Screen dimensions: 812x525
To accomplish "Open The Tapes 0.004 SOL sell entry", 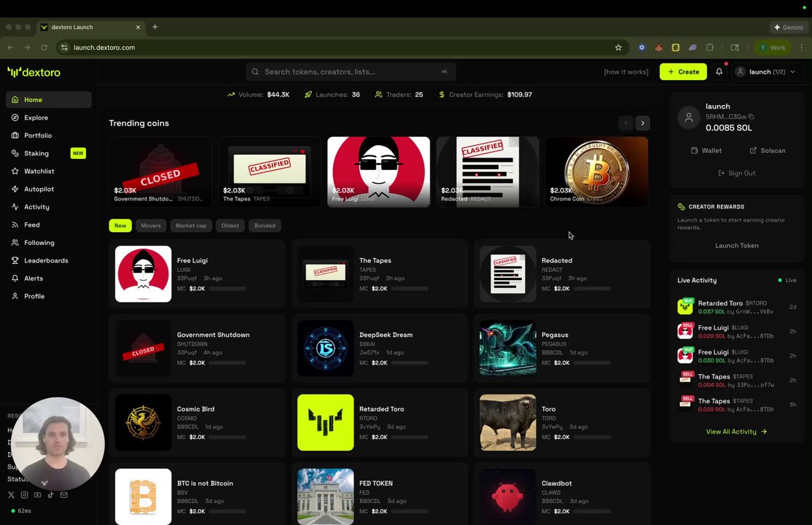I will (x=736, y=381).
